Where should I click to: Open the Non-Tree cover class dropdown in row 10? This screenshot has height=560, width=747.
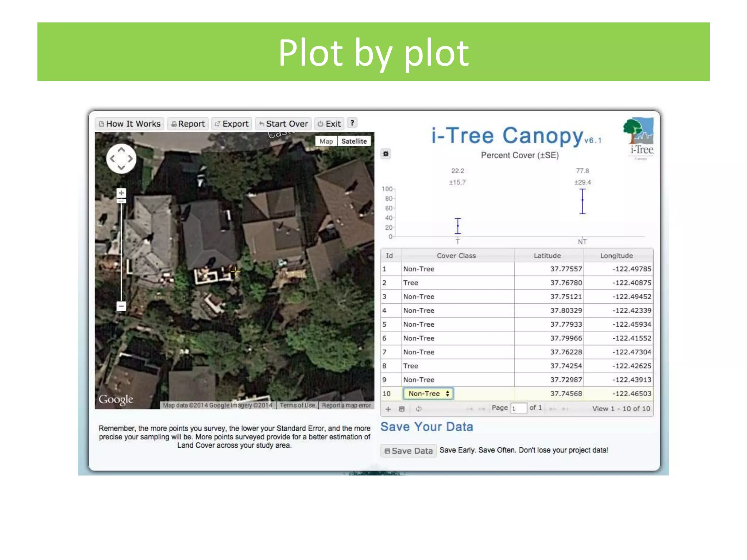428,393
